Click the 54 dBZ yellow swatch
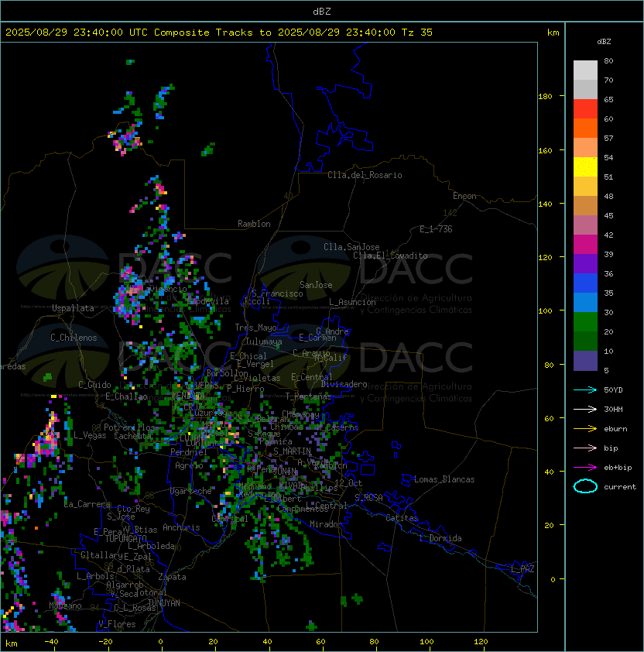Image resolution: width=644 pixels, height=652 pixels. [585, 166]
